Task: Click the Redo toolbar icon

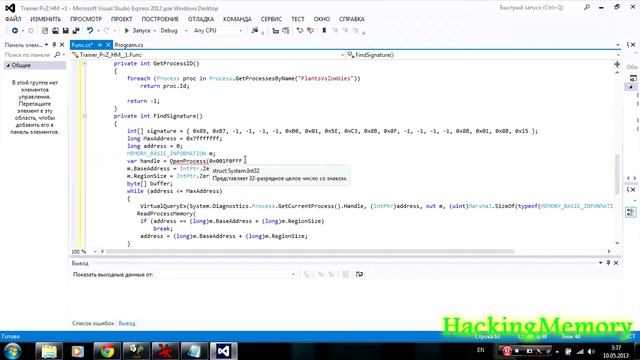Action: (107, 31)
